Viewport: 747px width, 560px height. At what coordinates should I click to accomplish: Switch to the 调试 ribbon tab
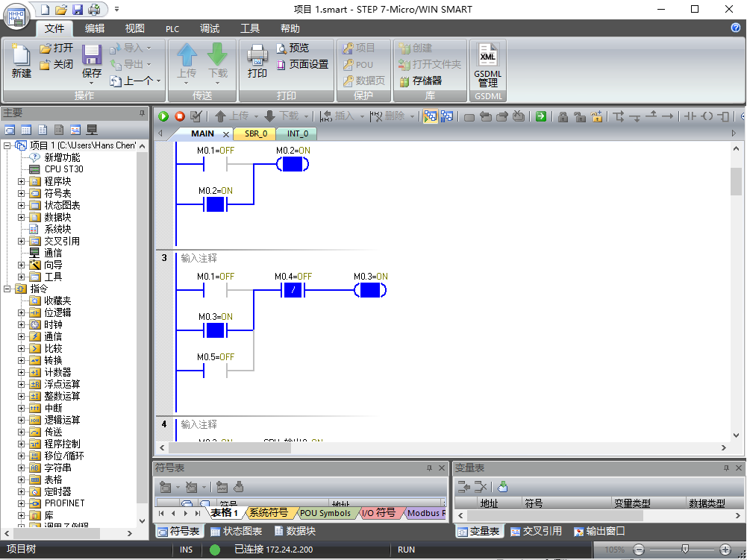tap(210, 28)
